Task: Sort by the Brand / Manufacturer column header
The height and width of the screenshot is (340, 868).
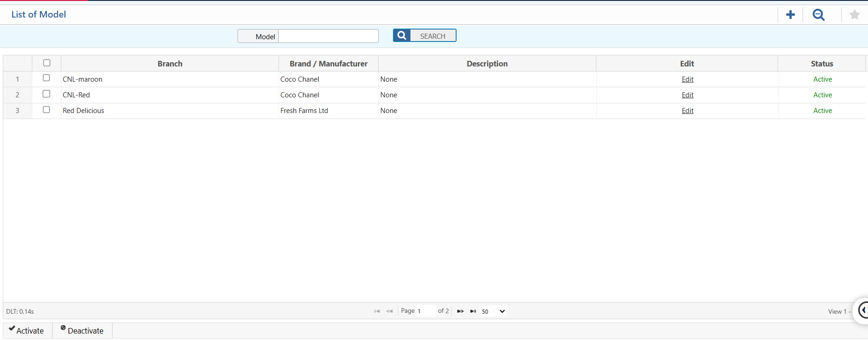Action: point(328,64)
